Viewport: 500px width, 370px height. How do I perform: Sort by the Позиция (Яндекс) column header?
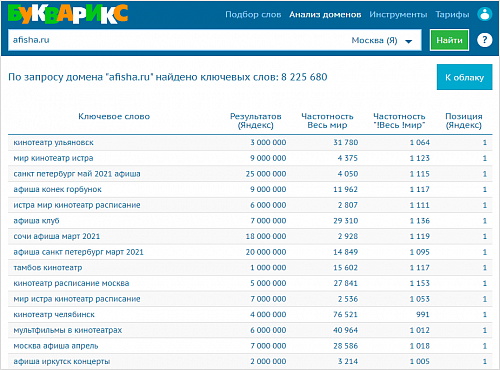click(464, 121)
